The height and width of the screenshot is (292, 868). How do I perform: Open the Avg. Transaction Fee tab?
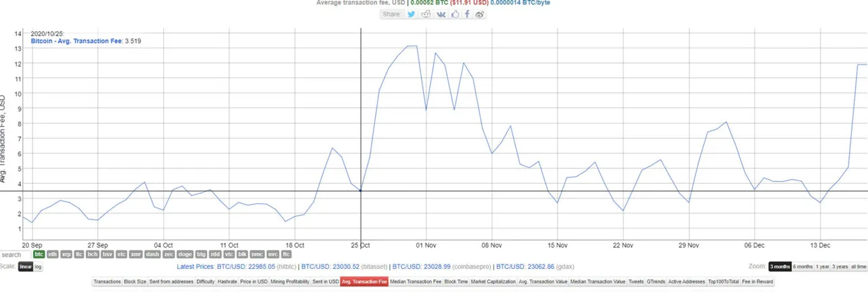[x=364, y=281]
